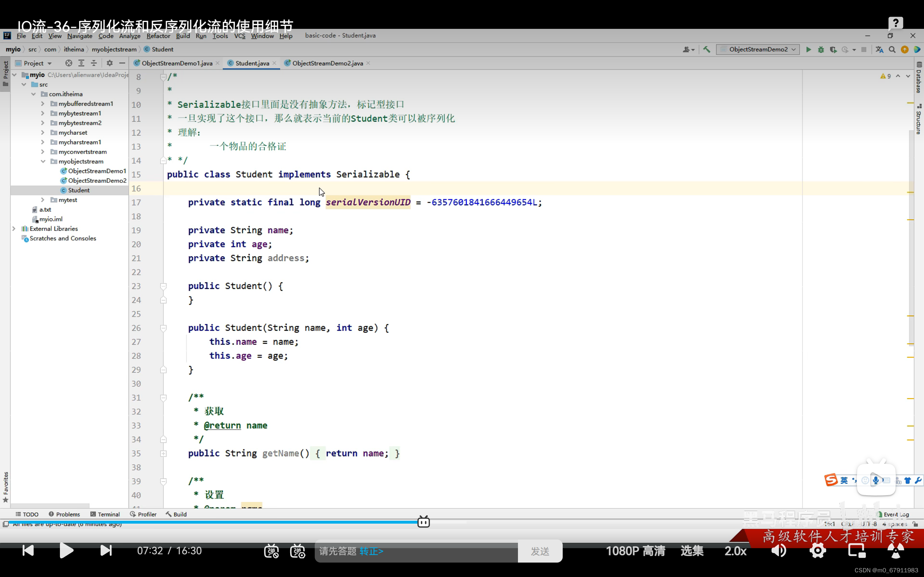Expand the mytest package folder
This screenshot has width=924, height=577.
pyautogui.click(x=43, y=200)
